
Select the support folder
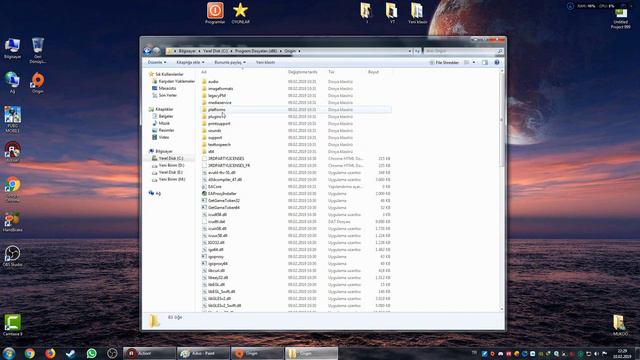pos(215,138)
